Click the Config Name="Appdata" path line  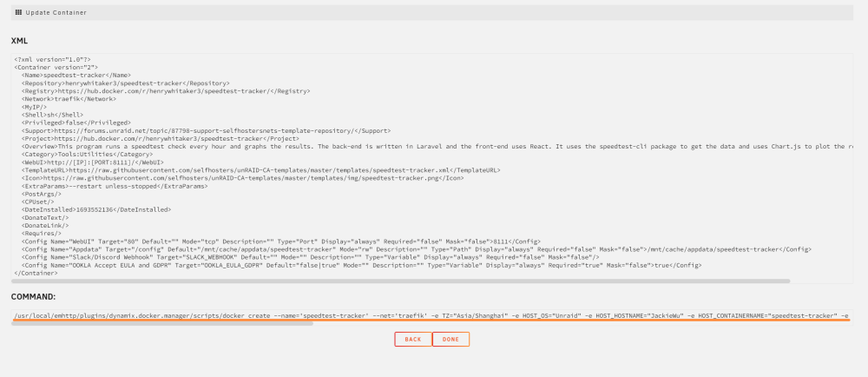pos(417,249)
